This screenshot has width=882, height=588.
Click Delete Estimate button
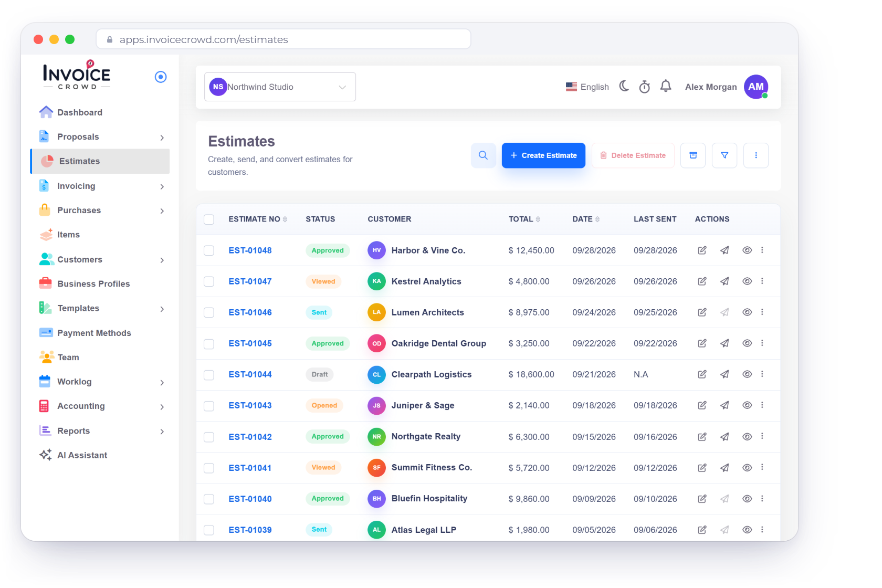[633, 155]
